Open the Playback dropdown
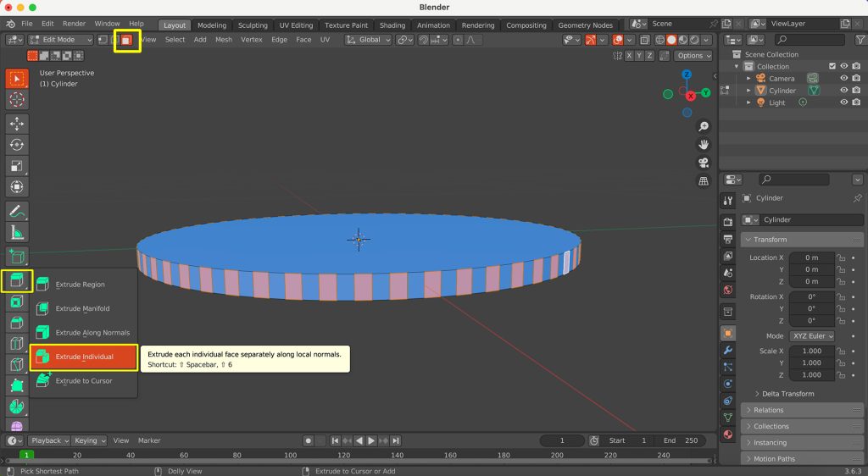 pyautogui.click(x=49, y=440)
